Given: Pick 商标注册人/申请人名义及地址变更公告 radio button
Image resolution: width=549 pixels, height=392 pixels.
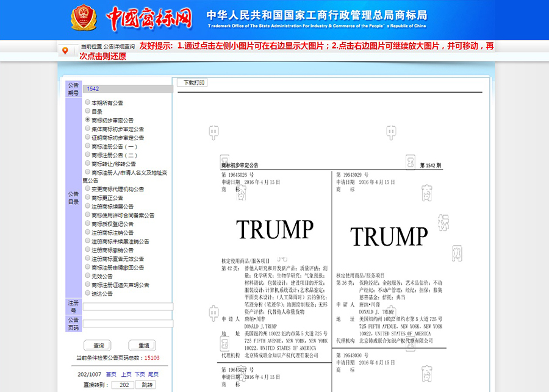Looking at the screenshot, I should [87, 172].
